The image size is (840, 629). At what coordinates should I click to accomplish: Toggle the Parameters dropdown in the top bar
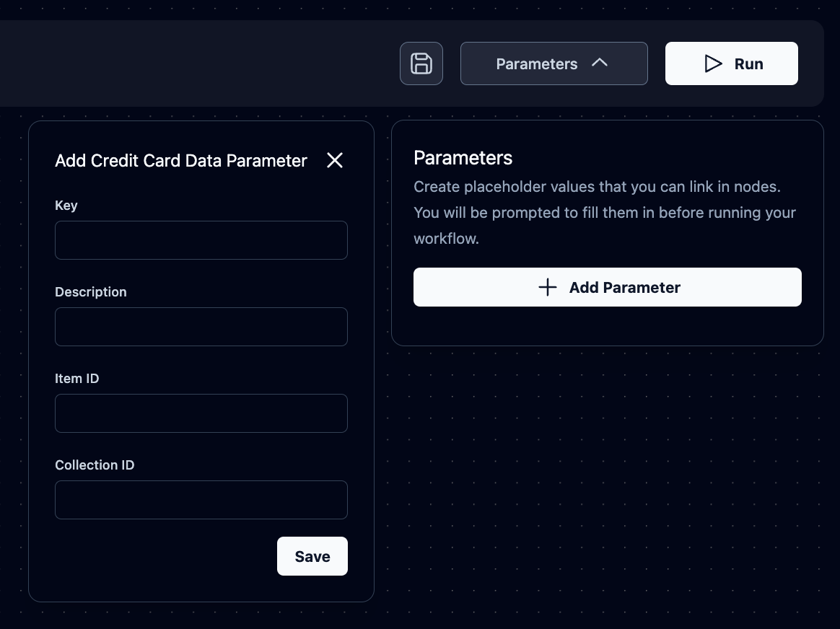point(554,63)
